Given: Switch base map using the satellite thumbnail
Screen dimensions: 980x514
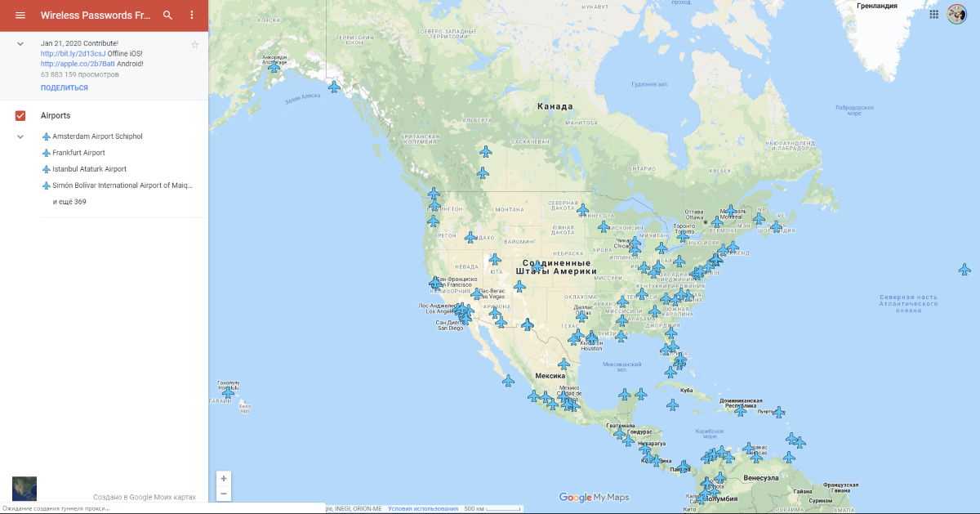Looking at the screenshot, I should pyautogui.click(x=24, y=489).
